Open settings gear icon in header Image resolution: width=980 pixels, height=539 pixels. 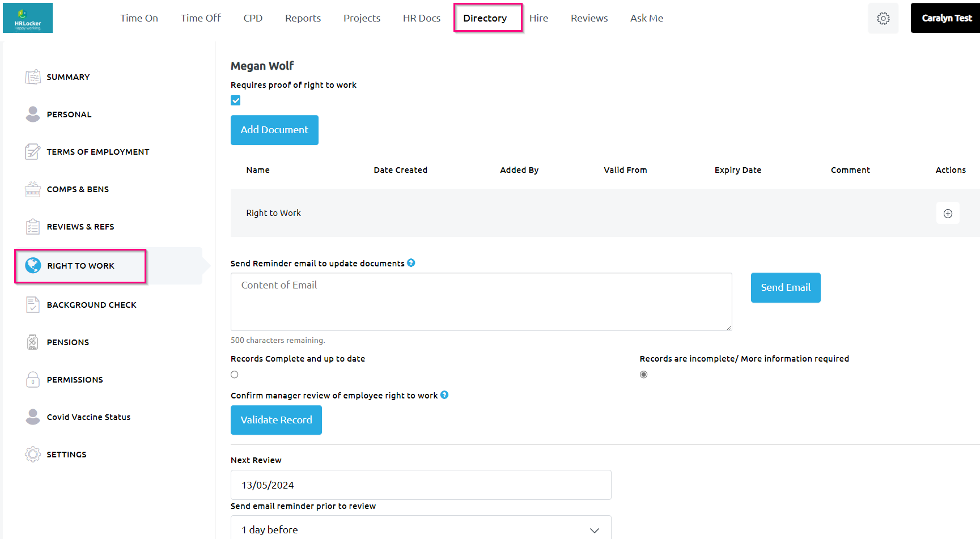click(883, 18)
